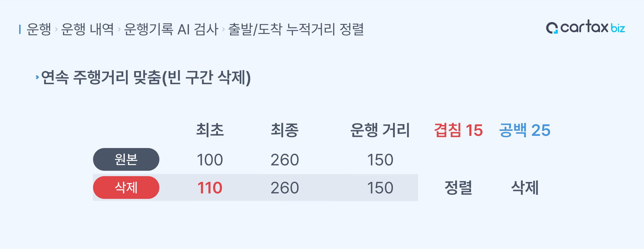Click the red 겹침 15 label

click(458, 130)
